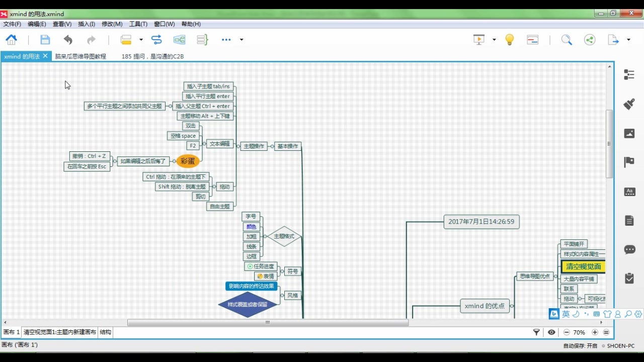
Task: Start brainstorming with the light bulb icon
Action: coord(510,40)
